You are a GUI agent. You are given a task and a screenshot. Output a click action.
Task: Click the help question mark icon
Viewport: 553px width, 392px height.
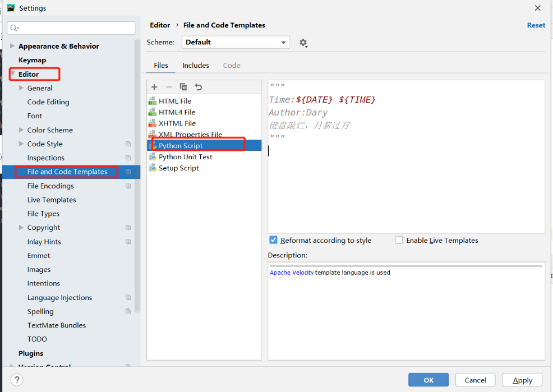tap(17, 380)
